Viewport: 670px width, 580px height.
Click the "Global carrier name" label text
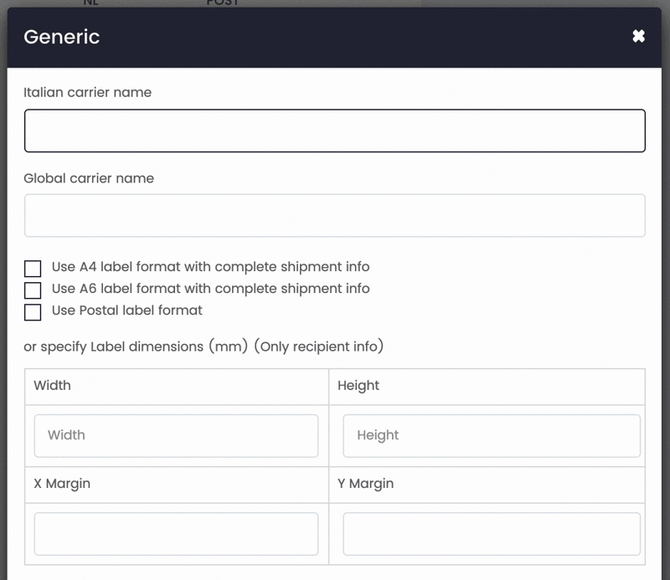(x=89, y=178)
